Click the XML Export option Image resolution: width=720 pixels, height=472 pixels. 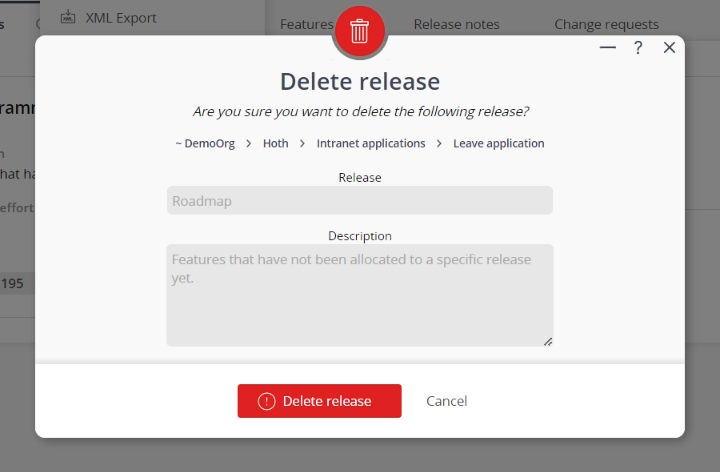(121, 18)
